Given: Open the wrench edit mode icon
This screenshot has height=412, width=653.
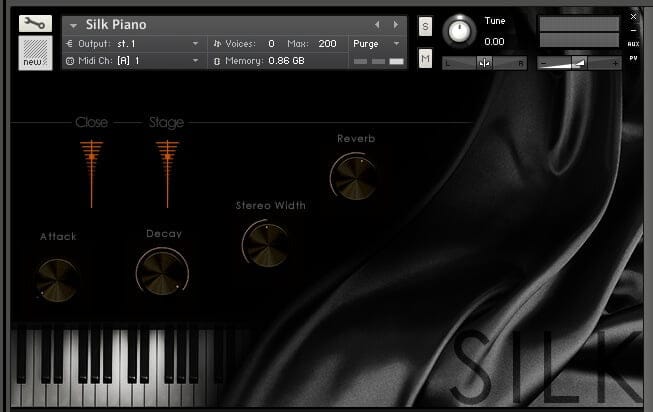Looking at the screenshot, I should tap(35, 24).
